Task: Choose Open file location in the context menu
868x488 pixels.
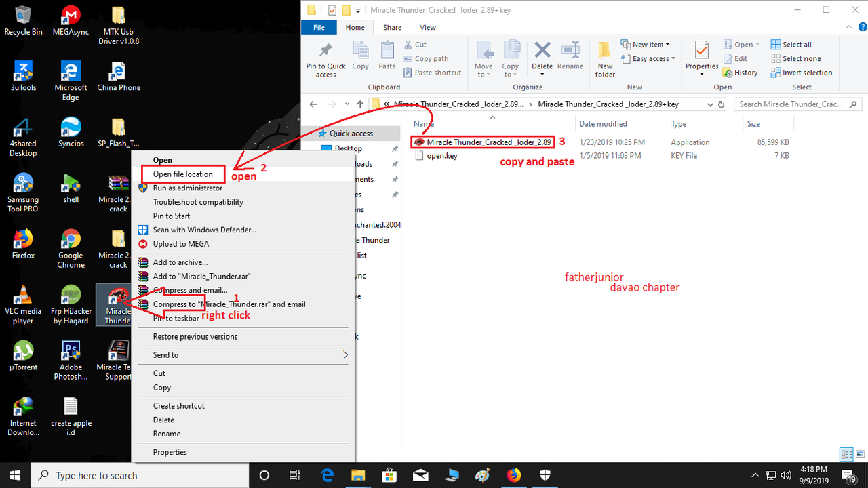Action: (x=183, y=174)
